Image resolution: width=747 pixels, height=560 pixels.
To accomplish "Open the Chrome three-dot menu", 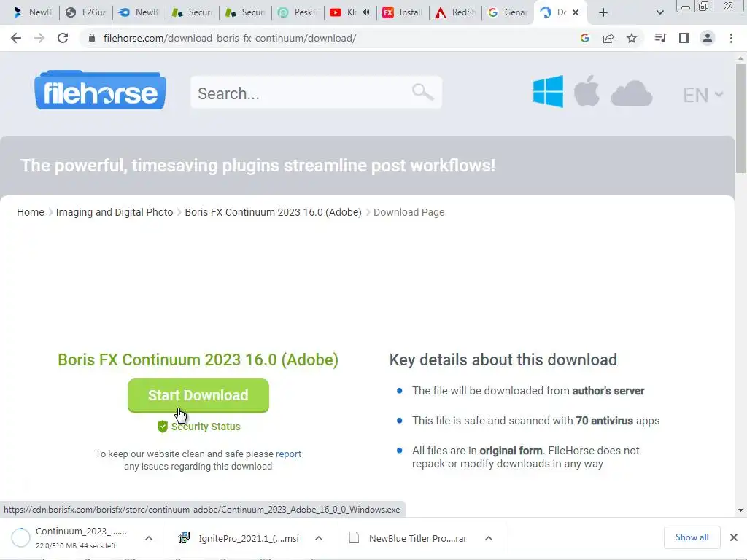I will [731, 38].
